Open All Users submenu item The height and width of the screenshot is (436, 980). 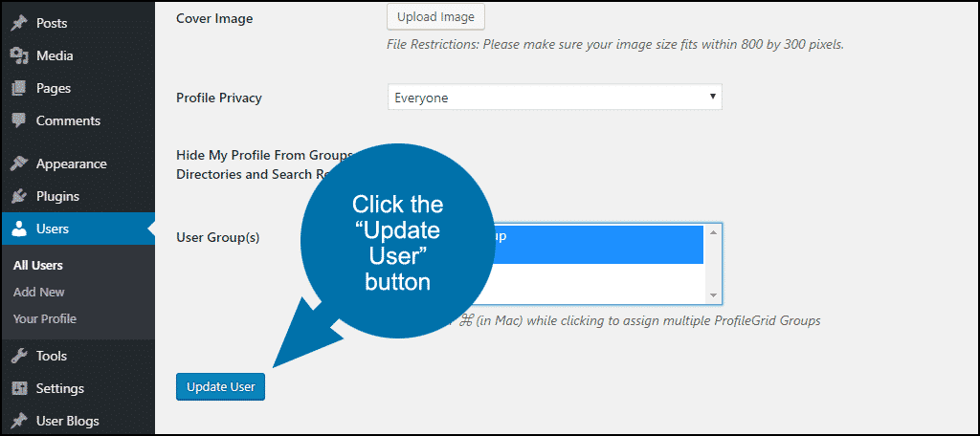pyautogui.click(x=38, y=266)
